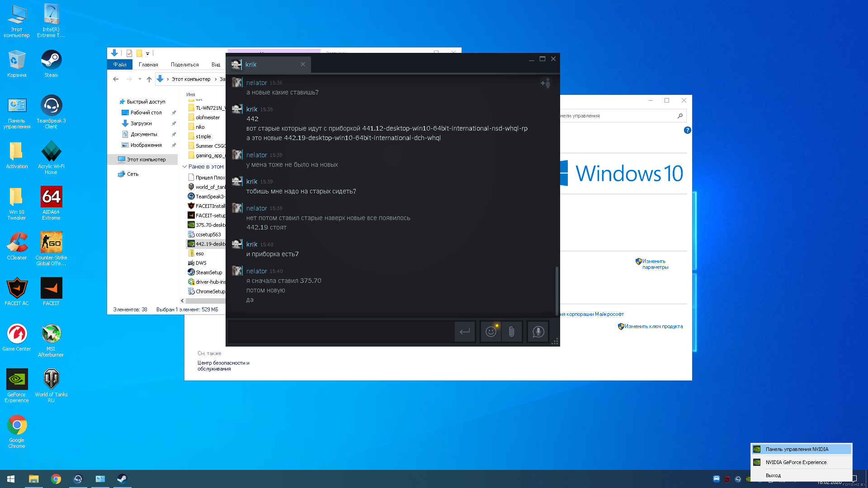868x488 pixels.
Task: Launch MSI Afterburner from desktop
Action: 51,340
